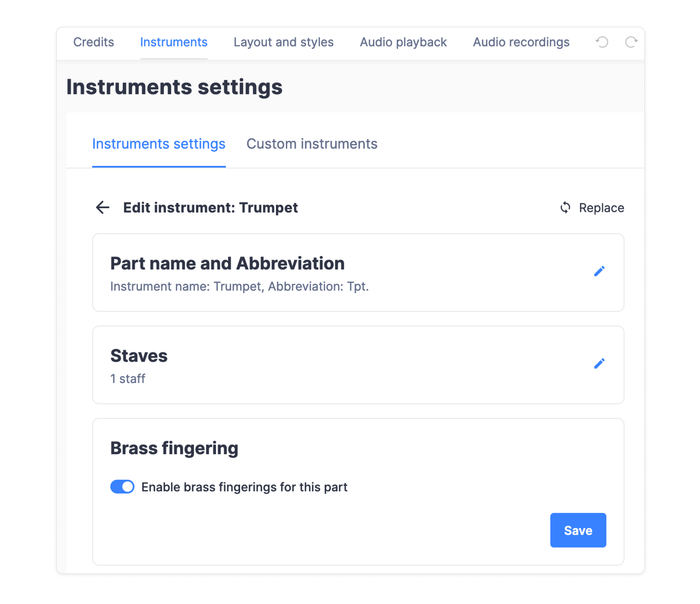This screenshot has width=700, height=604.
Task: Click the Save button
Action: click(x=578, y=530)
